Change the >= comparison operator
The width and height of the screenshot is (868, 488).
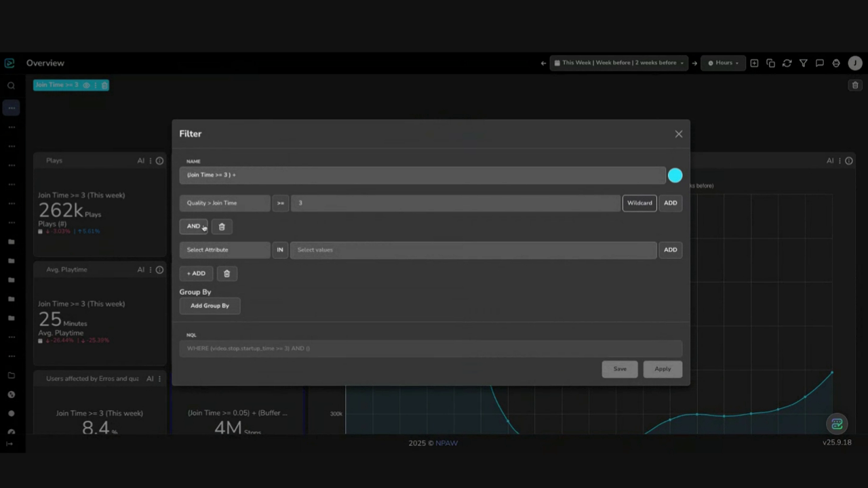[x=281, y=203]
